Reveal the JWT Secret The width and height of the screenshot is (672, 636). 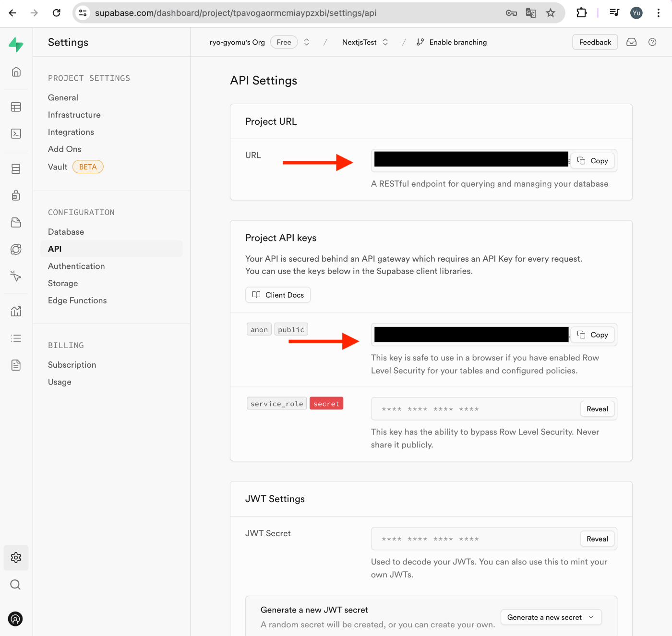click(597, 539)
